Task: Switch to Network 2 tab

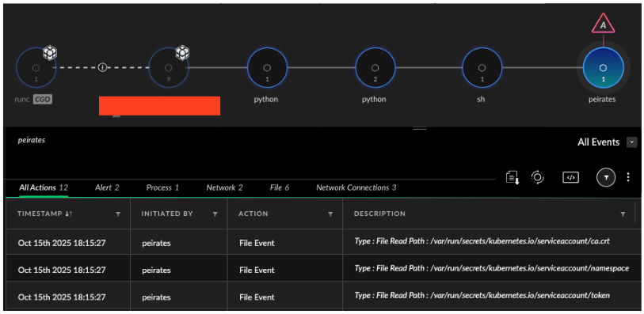Action: click(225, 187)
